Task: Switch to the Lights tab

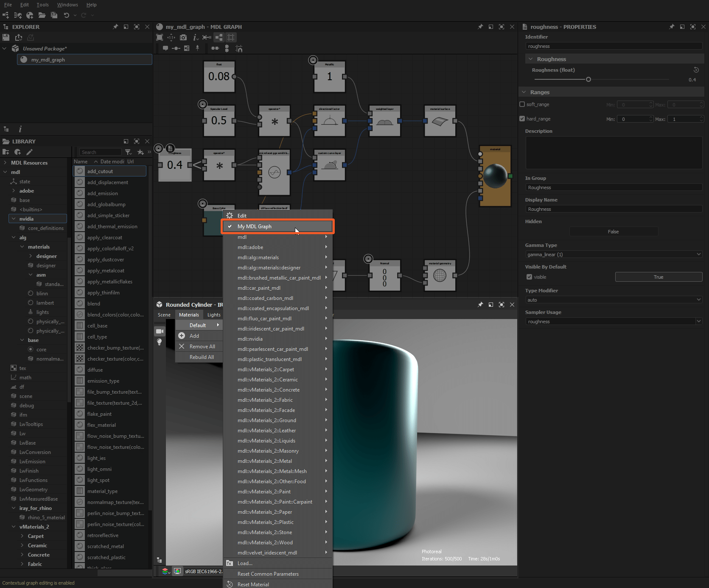Action: click(213, 314)
